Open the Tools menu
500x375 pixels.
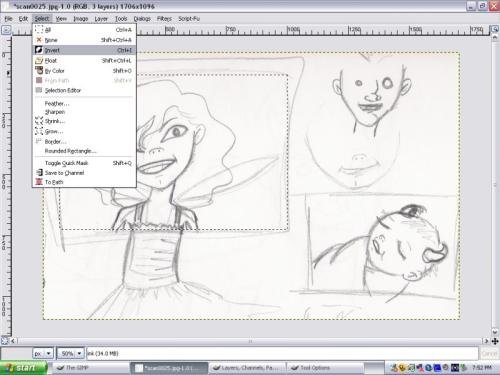pos(121,19)
